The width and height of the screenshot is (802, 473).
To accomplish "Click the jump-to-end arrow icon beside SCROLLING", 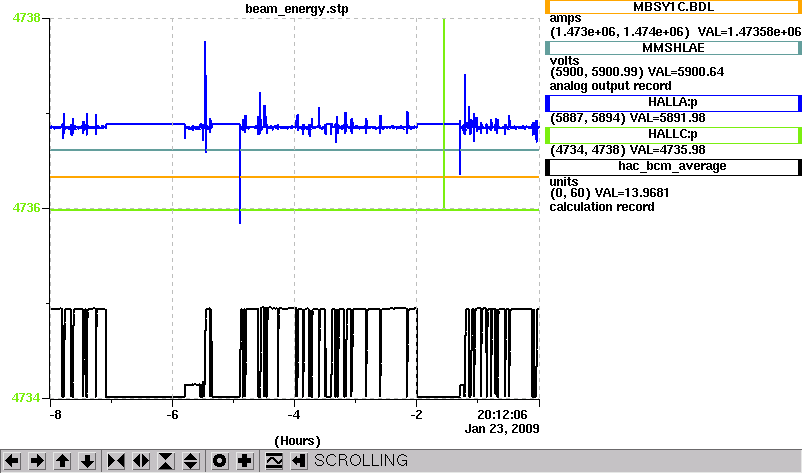I will click(x=299, y=461).
